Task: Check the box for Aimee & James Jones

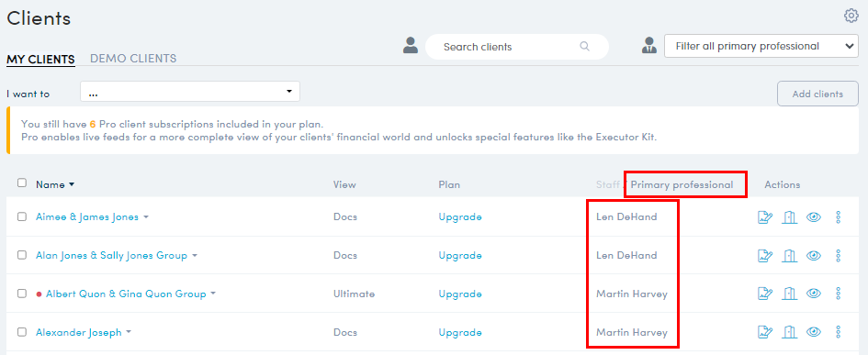Action: (x=22, y=216)
